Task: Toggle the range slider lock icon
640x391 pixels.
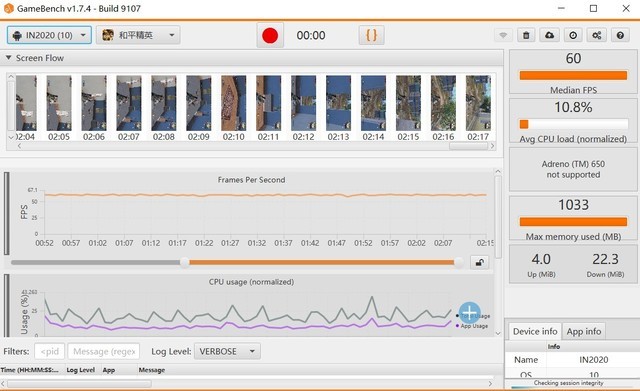Action: pyautogui.click(x=480, y=262)
